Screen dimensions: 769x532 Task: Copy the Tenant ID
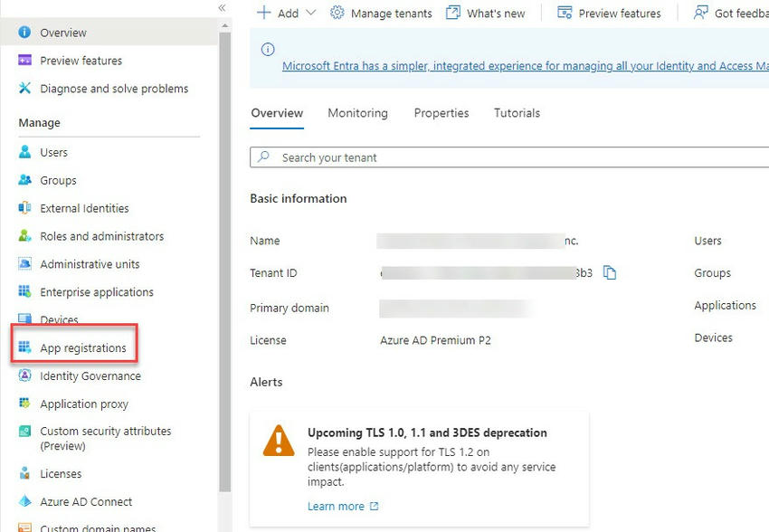(x=610, y=272)
